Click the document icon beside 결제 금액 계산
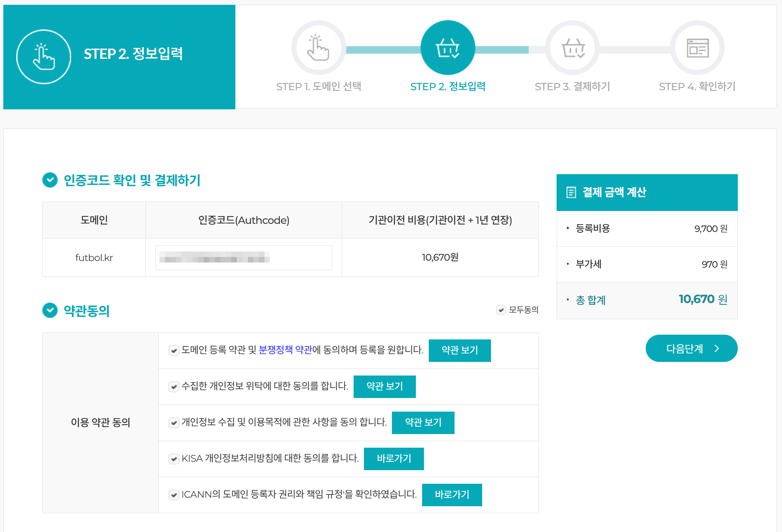 click(x=571, y=192)
